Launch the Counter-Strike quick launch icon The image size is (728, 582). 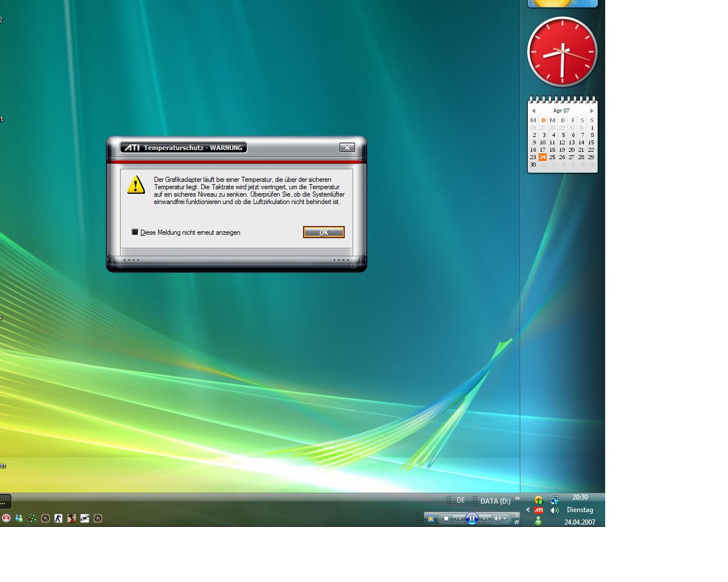[x=59, y=518]
